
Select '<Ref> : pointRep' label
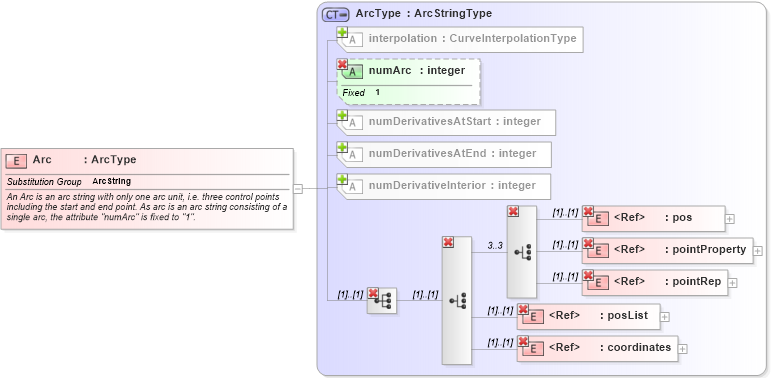click(x=668, y=281)
